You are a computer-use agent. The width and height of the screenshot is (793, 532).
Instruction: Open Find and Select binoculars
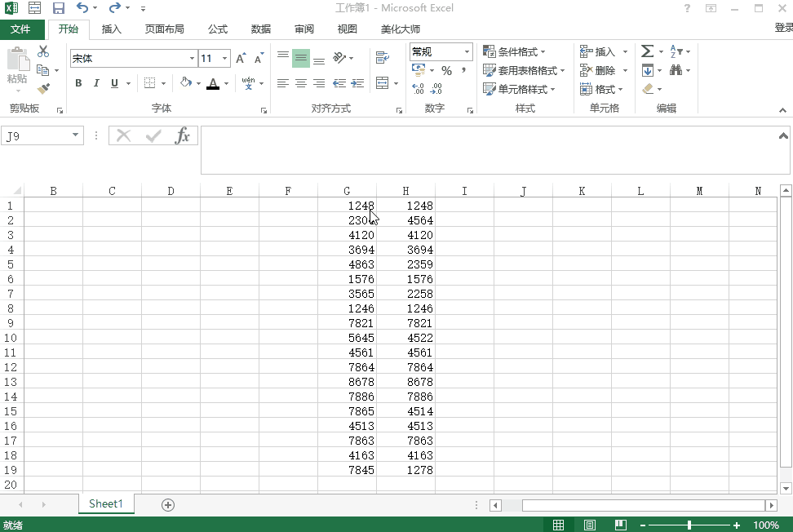tap(676, 70)
